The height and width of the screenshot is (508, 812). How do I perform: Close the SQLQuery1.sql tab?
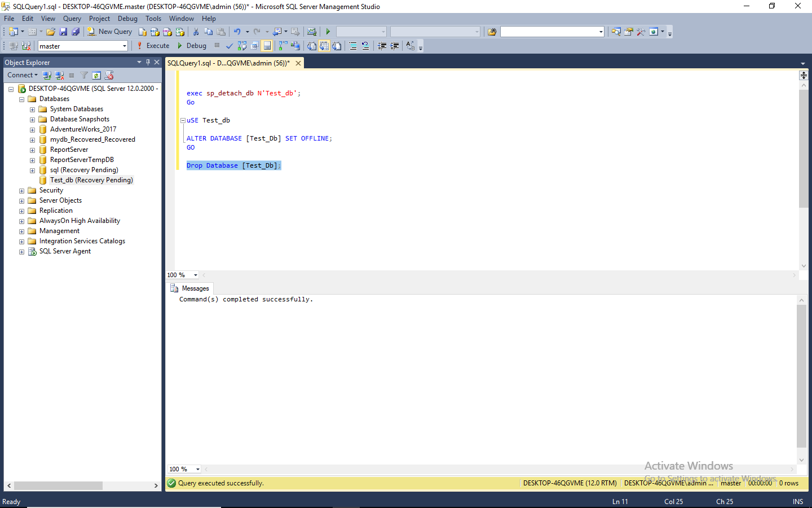(x=298, y=63)
